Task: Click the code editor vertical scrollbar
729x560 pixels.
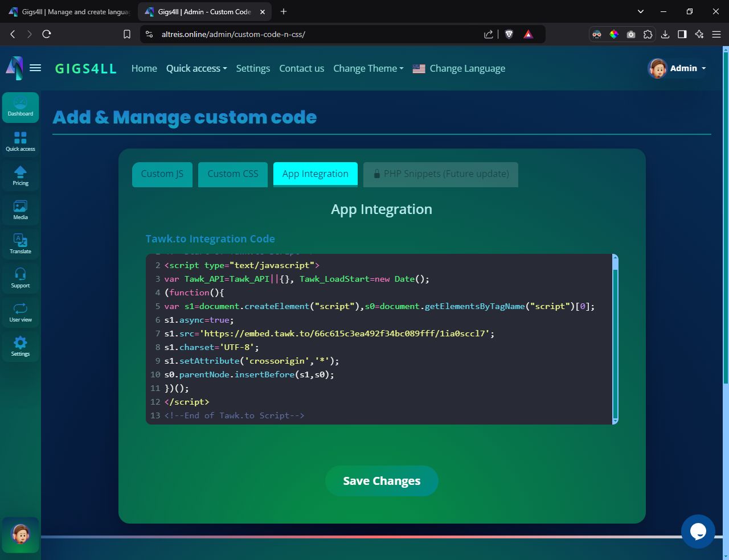Action: click(x=615, y=341)
